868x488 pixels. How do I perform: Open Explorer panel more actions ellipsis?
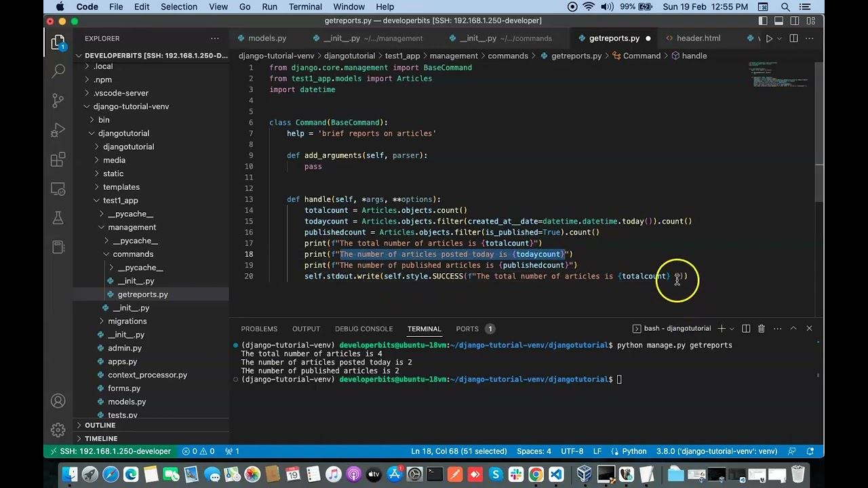point(215,39)
